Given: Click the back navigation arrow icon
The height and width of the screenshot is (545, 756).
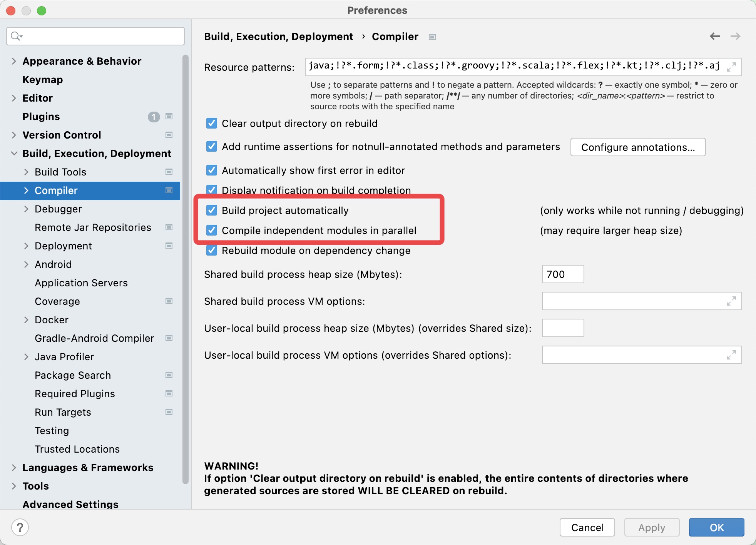Looking at the screenshot, I should pos(714,36).
